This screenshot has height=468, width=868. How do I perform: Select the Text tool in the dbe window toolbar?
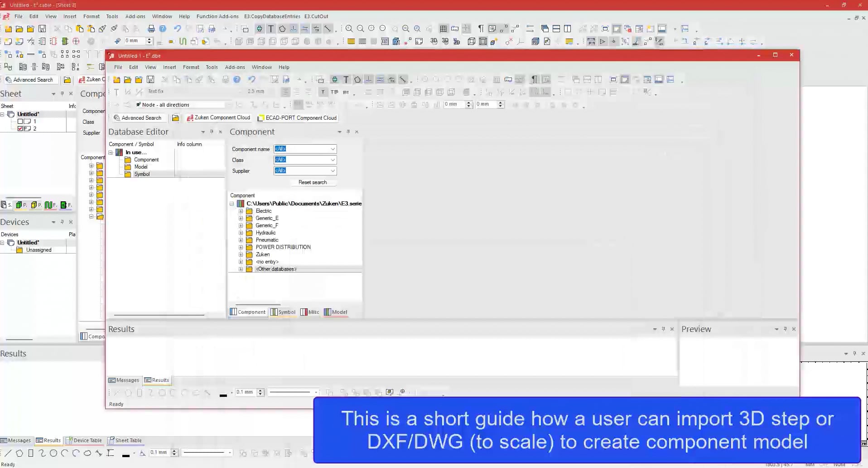coord(346,80)
